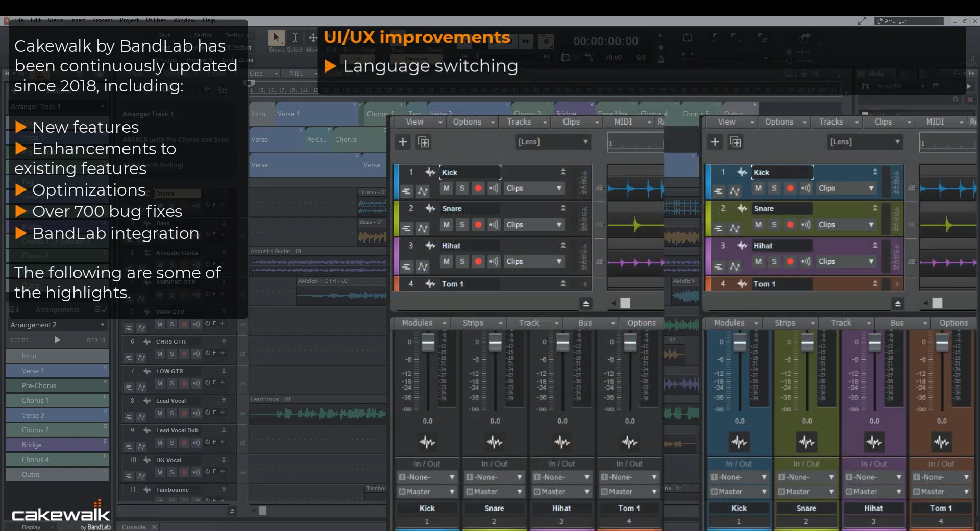The height and width of the screenshot is (531, 980).
Task: Click Kick strip waveform icon in left console
Action: coord(427,442)
